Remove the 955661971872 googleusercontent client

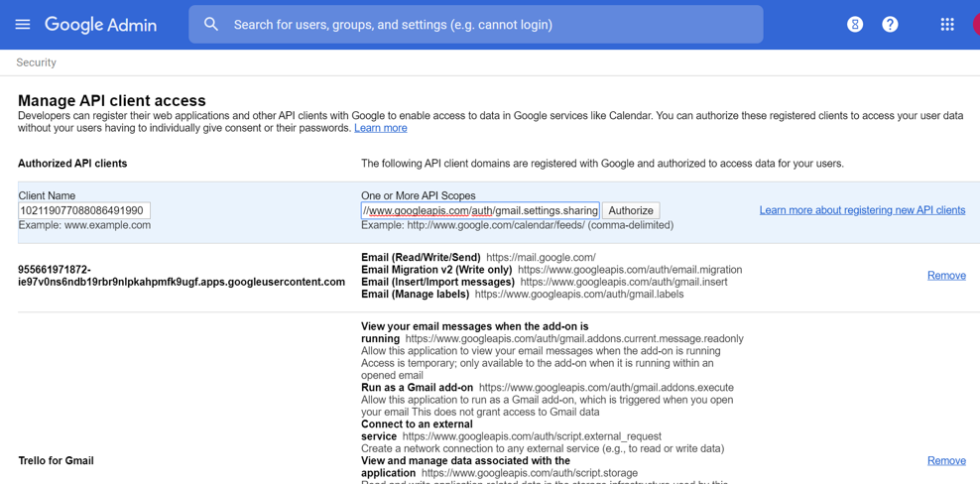tap(946, 276)
